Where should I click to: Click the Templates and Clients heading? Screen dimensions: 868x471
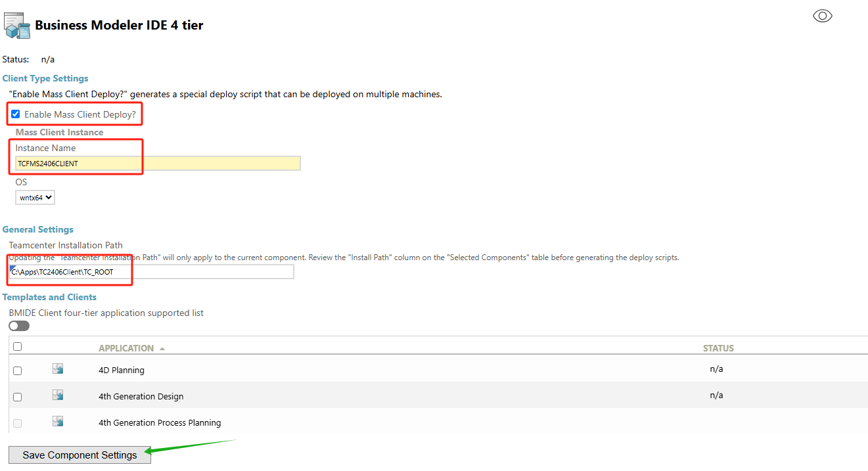coord(49,297)
